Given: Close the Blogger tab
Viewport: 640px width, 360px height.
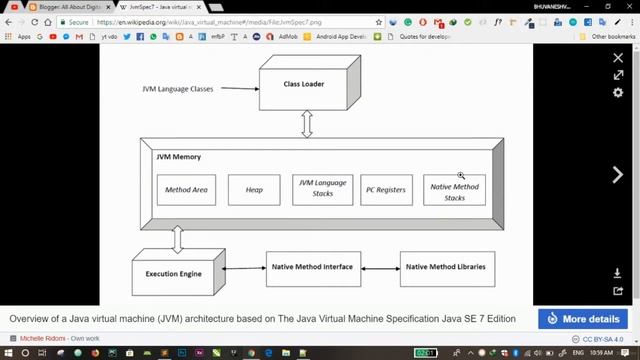Looking at the screenshot, I should [108, 7].
